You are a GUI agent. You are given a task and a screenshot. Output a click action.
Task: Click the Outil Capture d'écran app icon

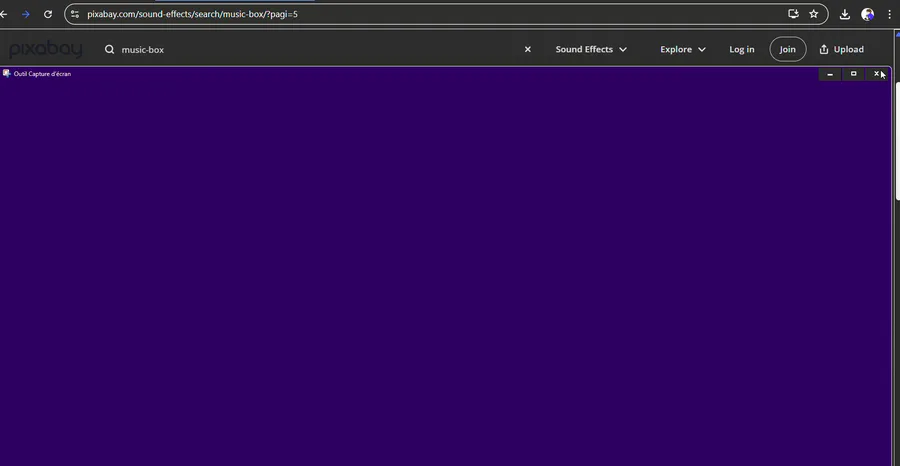point(6,73)
